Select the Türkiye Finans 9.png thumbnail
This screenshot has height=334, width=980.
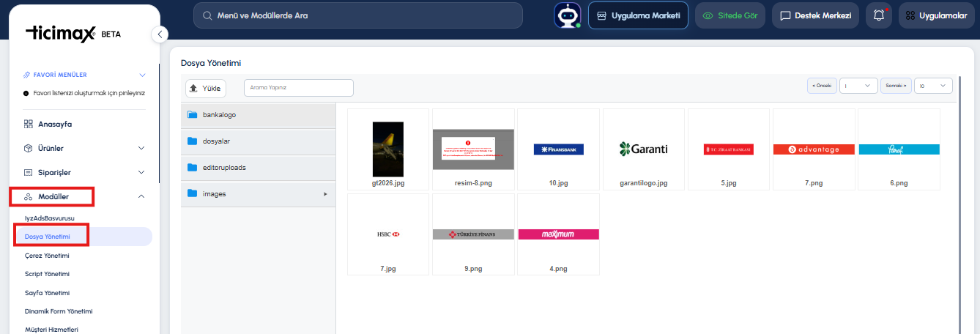tap(473, 234)
